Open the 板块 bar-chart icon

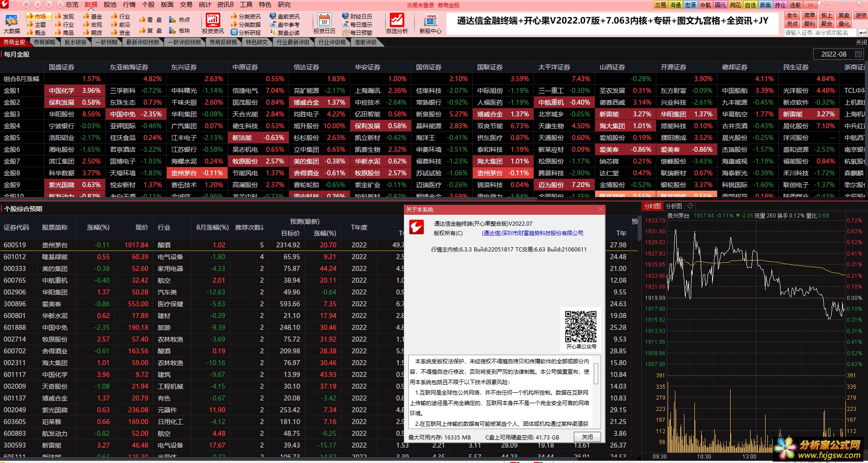pyautogui.click(x=179, y=31)
